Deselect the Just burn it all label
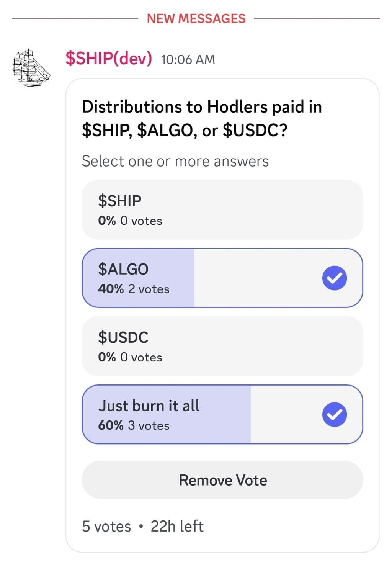 149,406
